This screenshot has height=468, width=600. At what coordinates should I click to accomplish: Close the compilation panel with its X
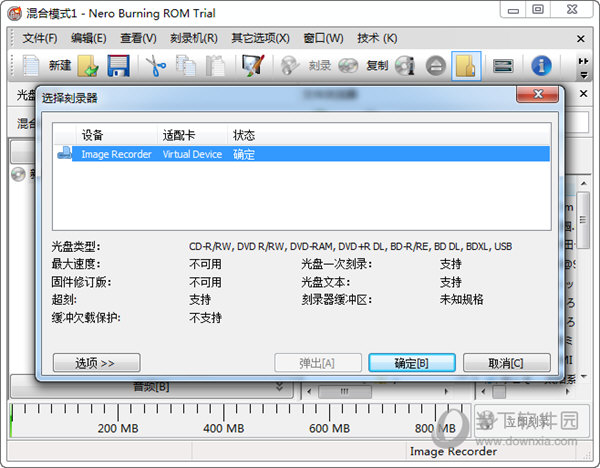[x=584, y=93]
